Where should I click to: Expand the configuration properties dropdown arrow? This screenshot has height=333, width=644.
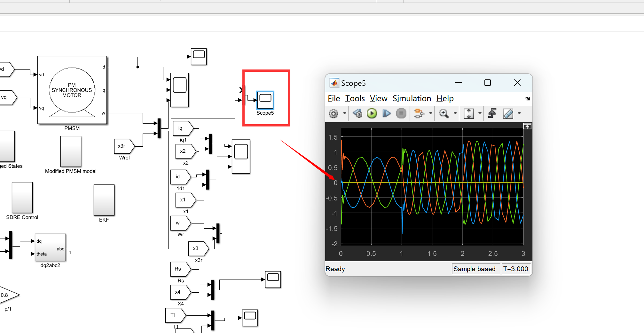344,113
